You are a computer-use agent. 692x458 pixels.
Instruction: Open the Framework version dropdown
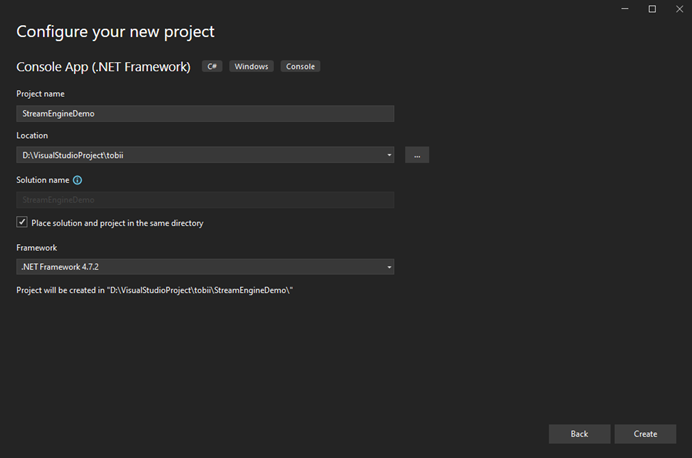(387, 267)
